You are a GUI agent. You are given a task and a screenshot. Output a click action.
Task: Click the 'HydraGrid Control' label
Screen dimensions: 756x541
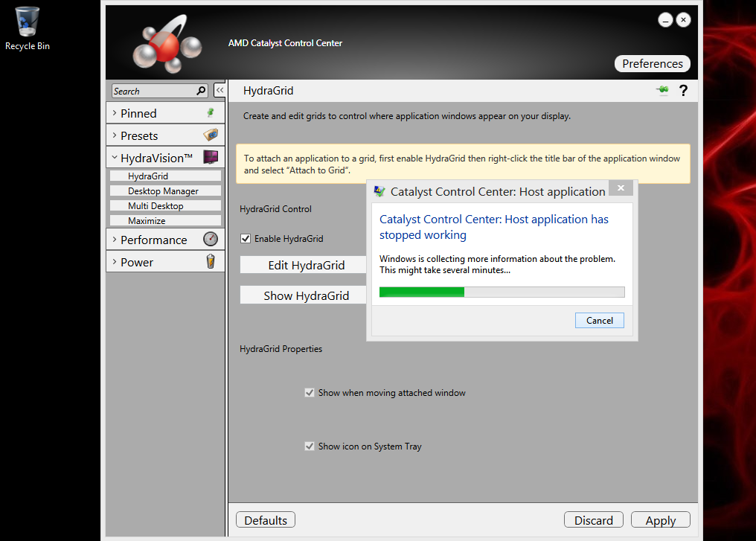(275, 209)
